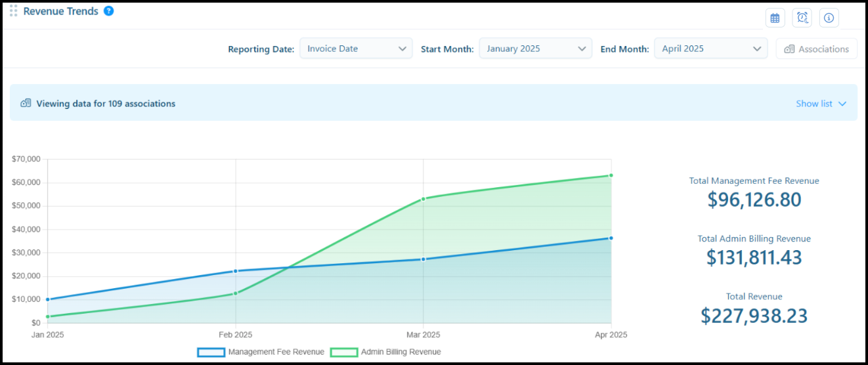Open the alarm clock snooze icon
This screenshot has height=365, width=868.
[x=802, y=18]
